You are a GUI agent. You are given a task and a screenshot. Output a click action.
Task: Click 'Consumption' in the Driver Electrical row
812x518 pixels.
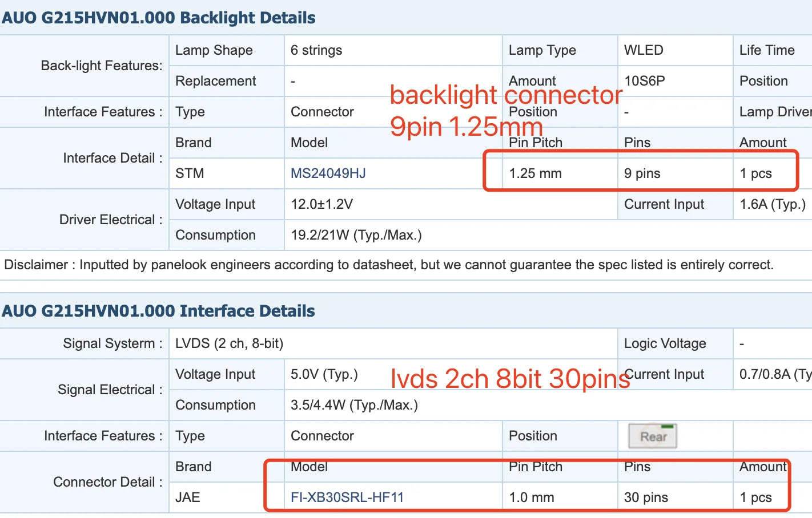tap(215, 235)
